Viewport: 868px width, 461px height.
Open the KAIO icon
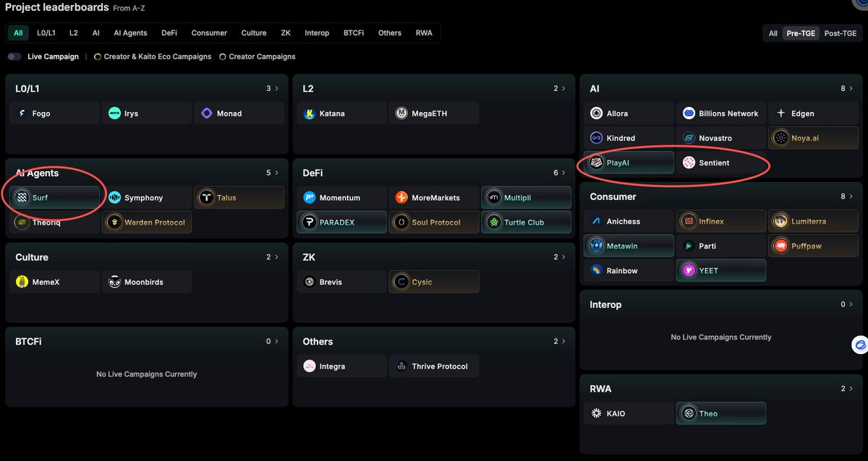(x=597, y=413)
